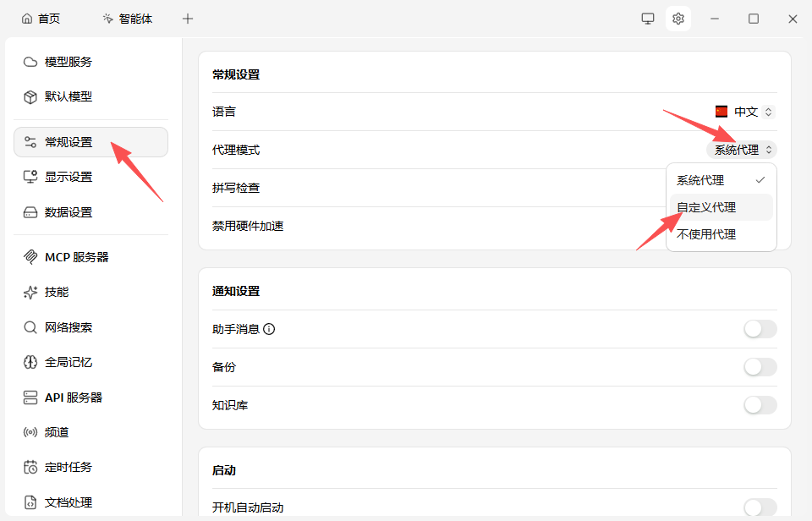Click the 启动 section heading

223,470
